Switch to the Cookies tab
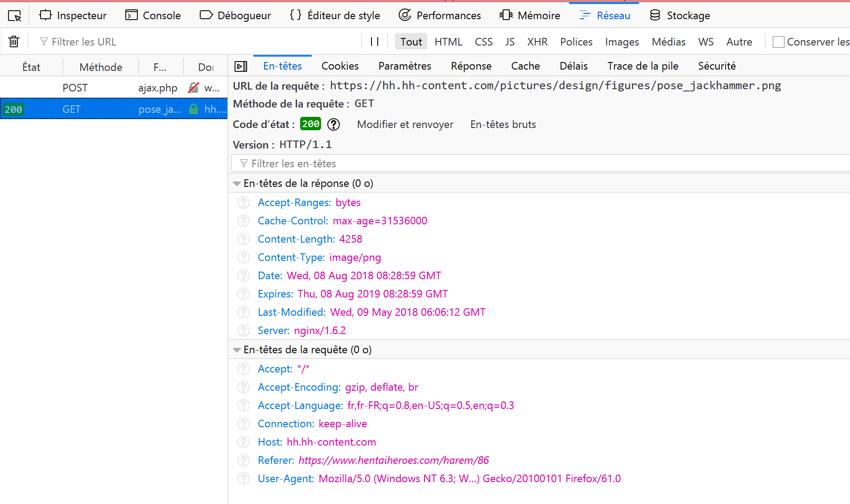This screenshot has height=504, width=850. point(340,66)
